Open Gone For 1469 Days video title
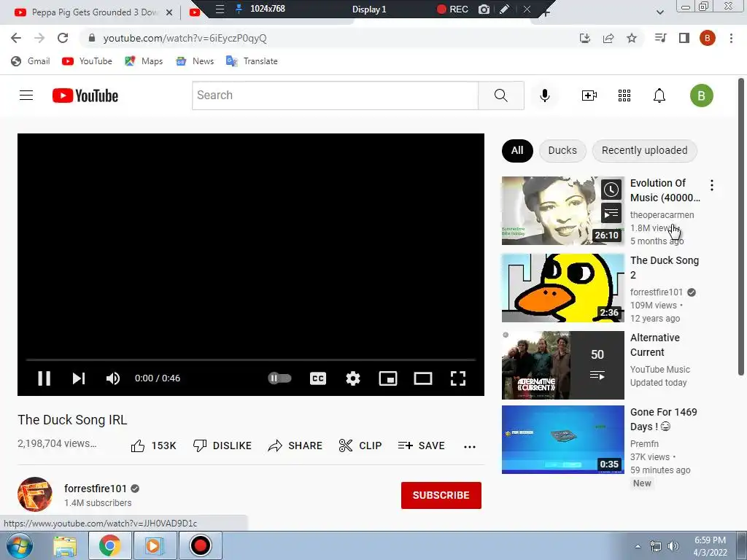 click(x=664, y=419)
